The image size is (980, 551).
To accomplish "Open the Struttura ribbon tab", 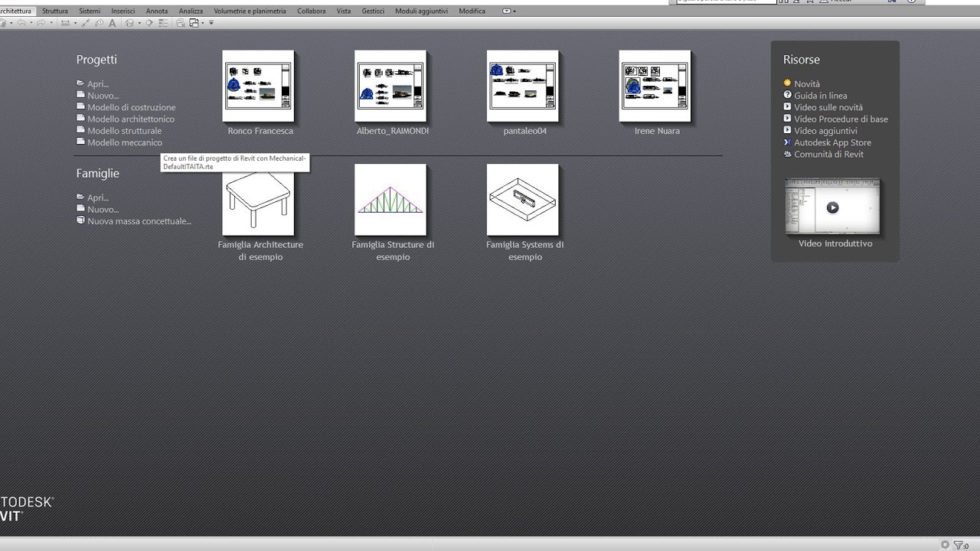I will click(55, 11).
